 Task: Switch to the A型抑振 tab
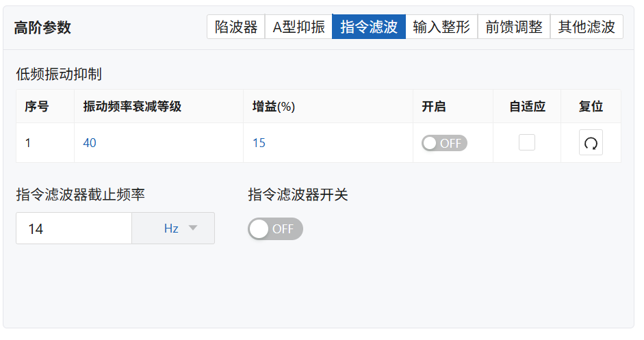(298, 27)
